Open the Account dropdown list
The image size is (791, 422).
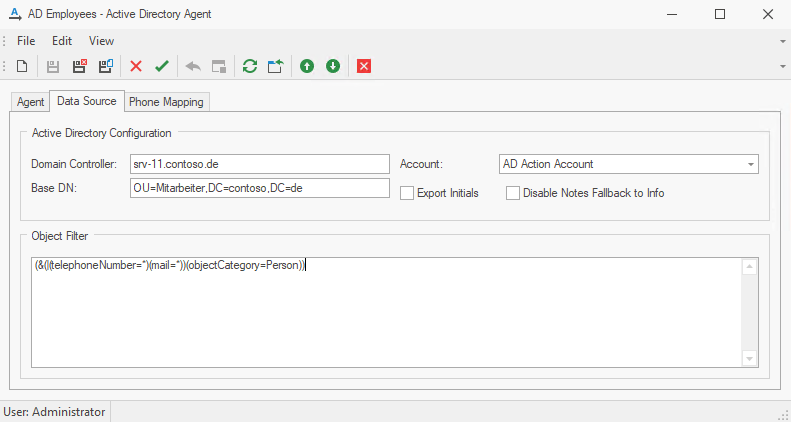751,164
